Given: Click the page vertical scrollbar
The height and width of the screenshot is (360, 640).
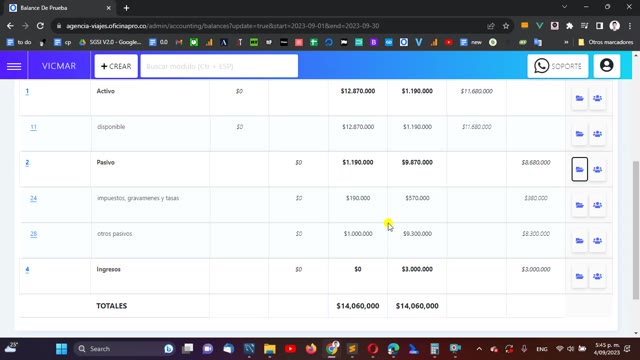Looking at the screenshot, I should tap(636, 230).
